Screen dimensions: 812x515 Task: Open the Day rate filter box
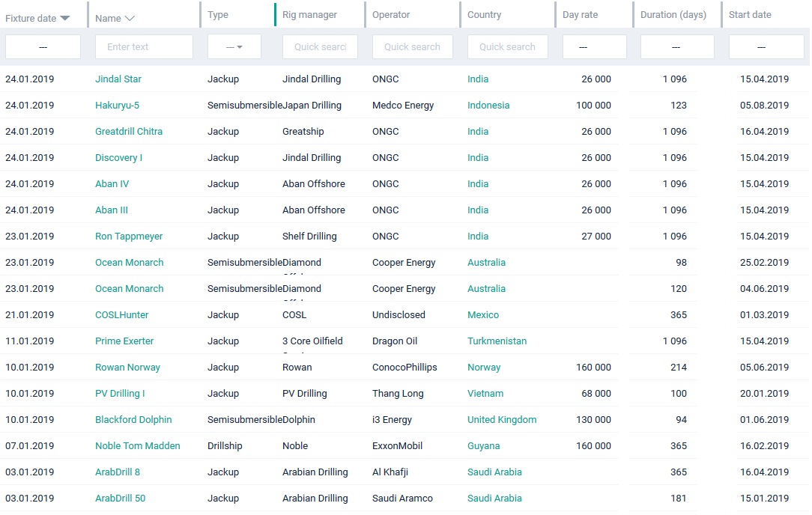[595, 47]
